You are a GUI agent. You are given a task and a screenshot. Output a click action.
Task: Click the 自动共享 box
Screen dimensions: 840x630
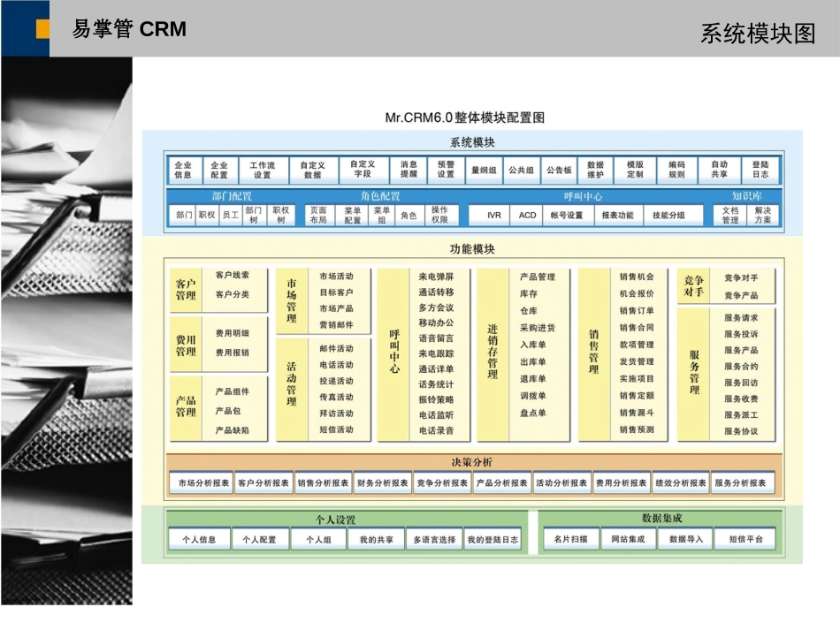[x=720, y=171]
